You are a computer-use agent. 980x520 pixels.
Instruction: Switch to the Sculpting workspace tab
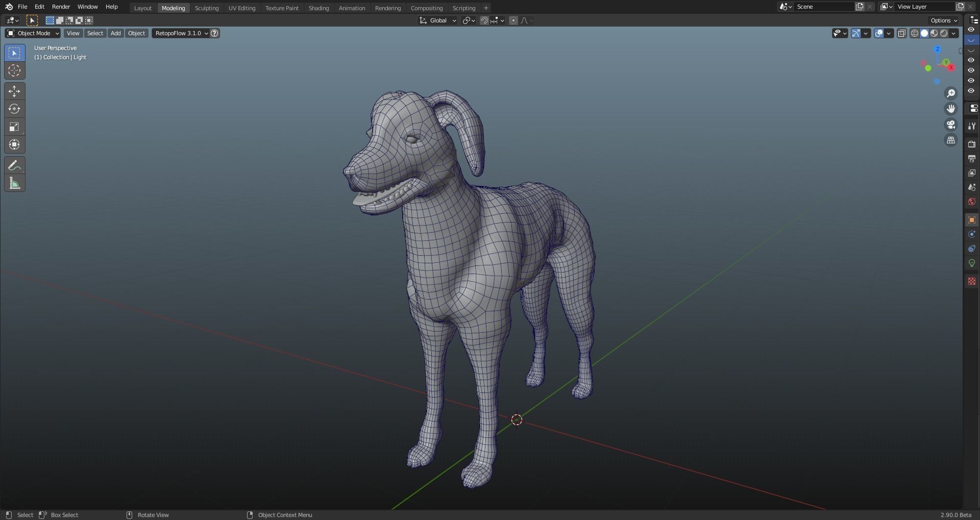(206, 8)
